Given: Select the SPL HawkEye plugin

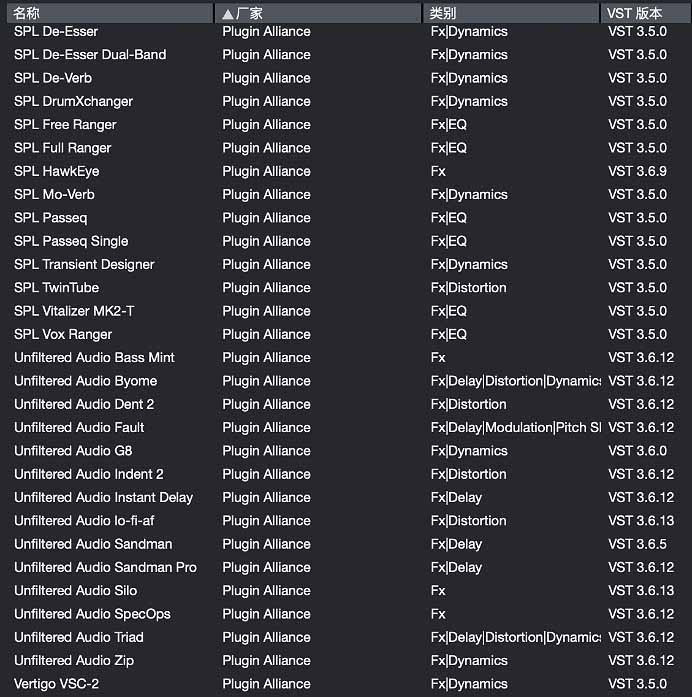Looking at the screenshot, I should [x=346, y=171].
